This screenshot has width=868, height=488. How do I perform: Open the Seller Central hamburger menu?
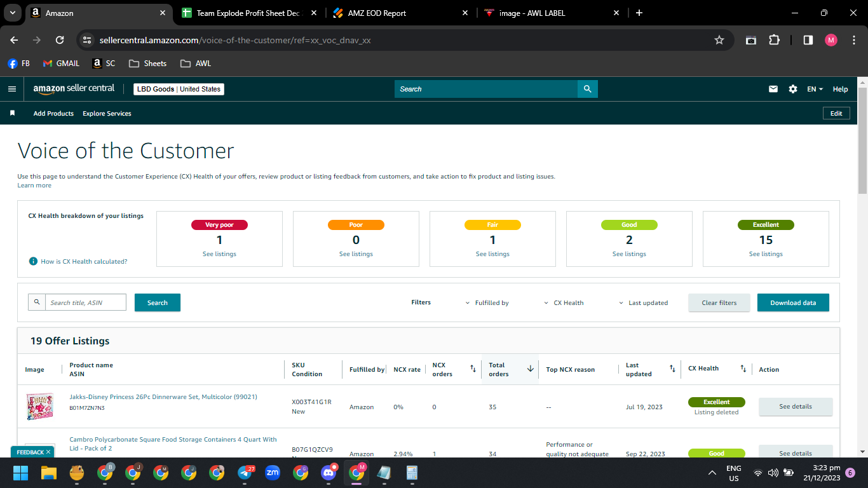pos(11,89)
